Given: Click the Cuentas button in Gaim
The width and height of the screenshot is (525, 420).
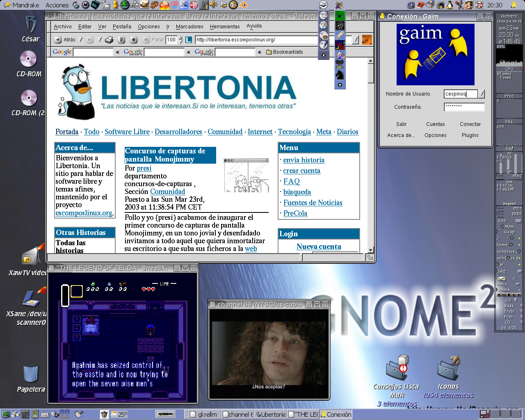Looking at the screenshot, I should (436, 124).
